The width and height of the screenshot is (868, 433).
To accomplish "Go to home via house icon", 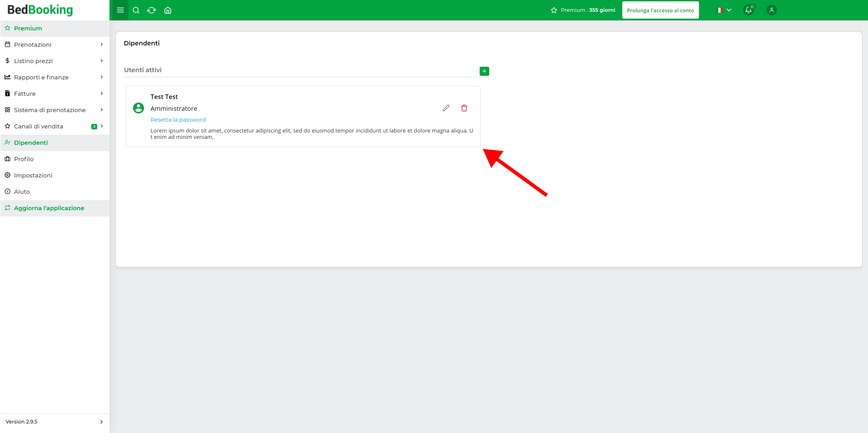I will point(168,10).
